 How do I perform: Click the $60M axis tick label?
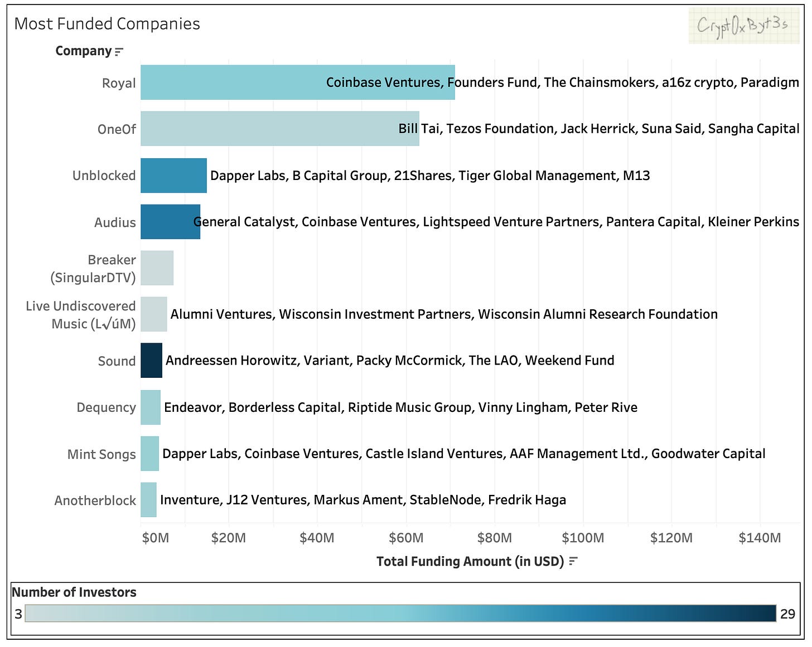tap(406, 538)
